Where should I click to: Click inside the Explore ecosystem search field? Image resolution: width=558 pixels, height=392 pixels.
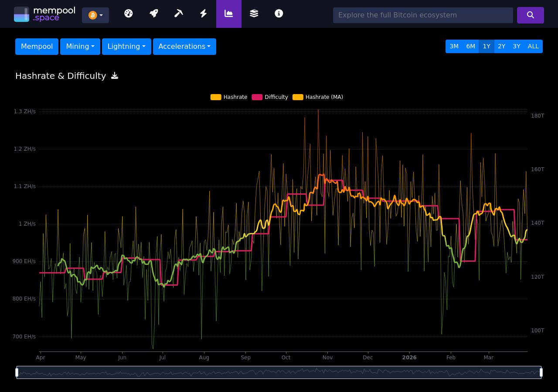(x=423, y=15)
